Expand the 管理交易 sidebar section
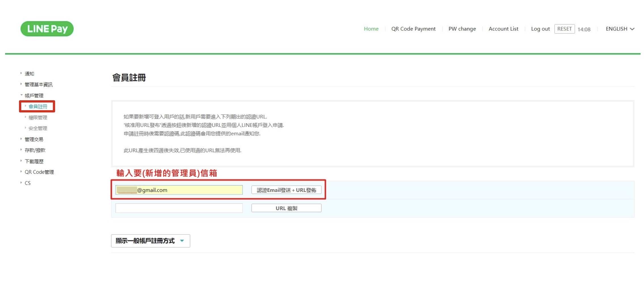This screenshot has height=285, width=644. click(34, 139)
